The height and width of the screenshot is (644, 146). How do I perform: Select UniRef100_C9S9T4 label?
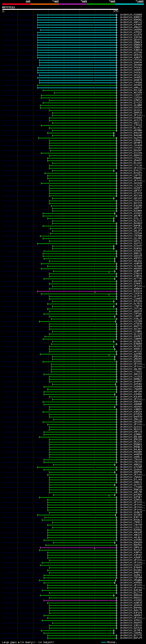(x=131, y=294)
